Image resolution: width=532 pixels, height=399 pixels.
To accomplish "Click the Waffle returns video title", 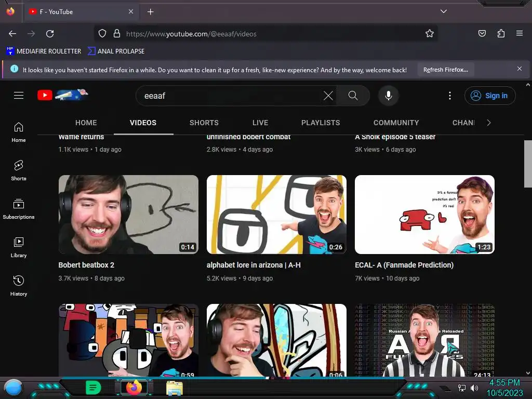I will 81,137.
